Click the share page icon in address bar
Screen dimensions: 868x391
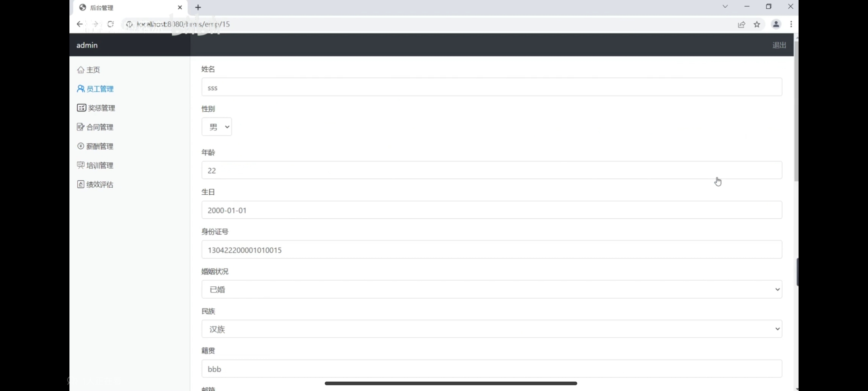click(741, 24)
